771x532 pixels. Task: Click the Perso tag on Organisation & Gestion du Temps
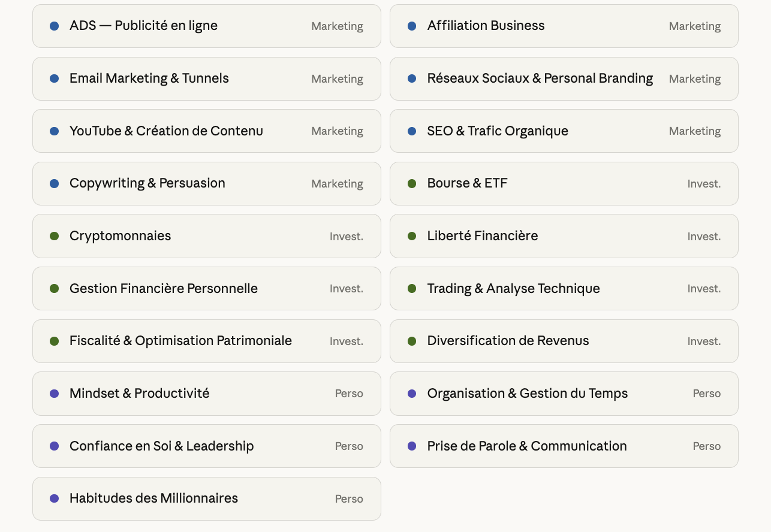click(707, 394)
